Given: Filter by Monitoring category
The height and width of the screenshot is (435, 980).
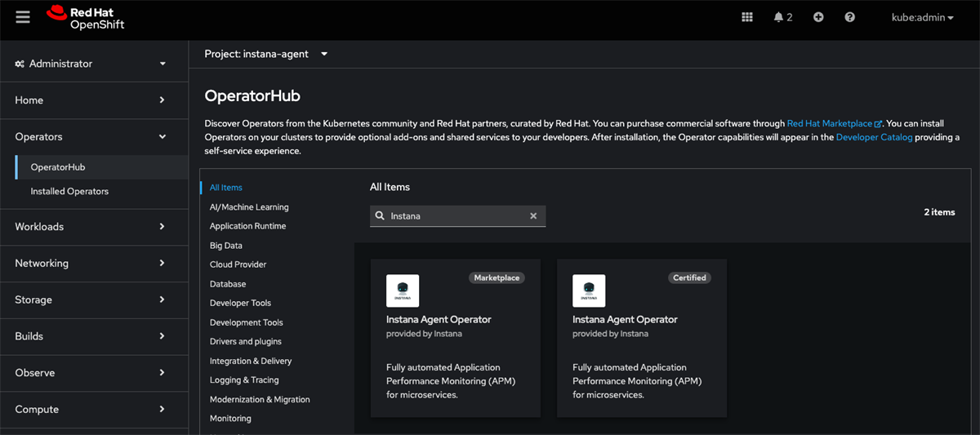Looking at the screenshot, I should click(230, 419).
